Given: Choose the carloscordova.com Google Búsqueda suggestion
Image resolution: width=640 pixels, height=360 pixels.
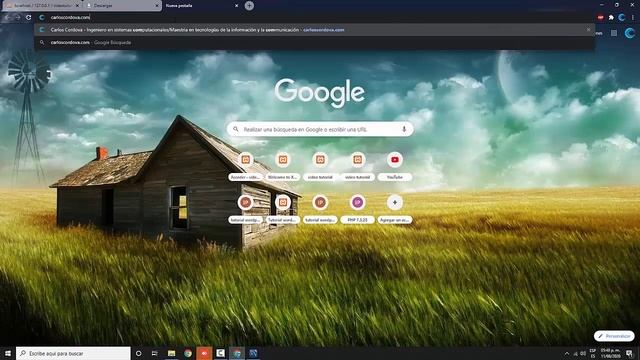Looking at the screenshot, I should (x=314, y=42).
